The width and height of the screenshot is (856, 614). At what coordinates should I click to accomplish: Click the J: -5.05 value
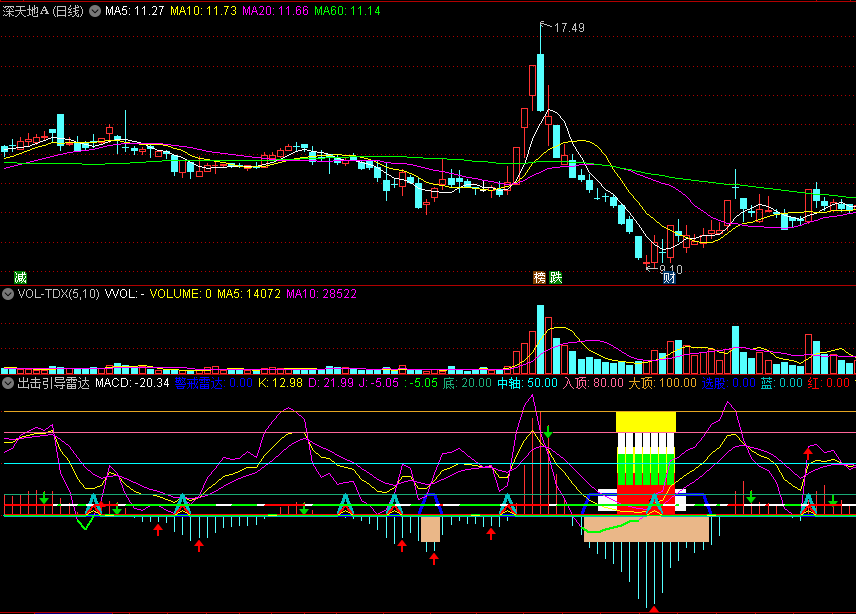379,383
